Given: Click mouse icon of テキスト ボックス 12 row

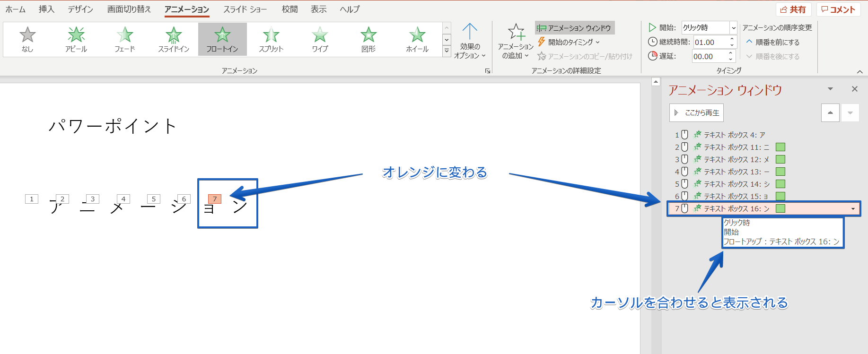Looking at the screenshot, I should coord(684,159).
